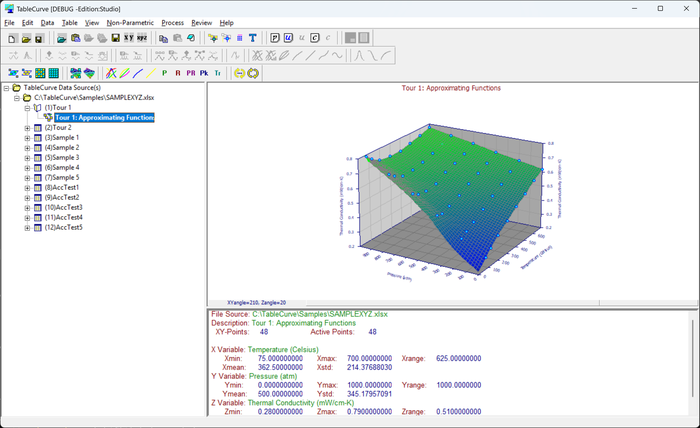Viewport: 700px width, 428px height.
Task: Toggle the light gray split layout button
Action: point(364,38)
